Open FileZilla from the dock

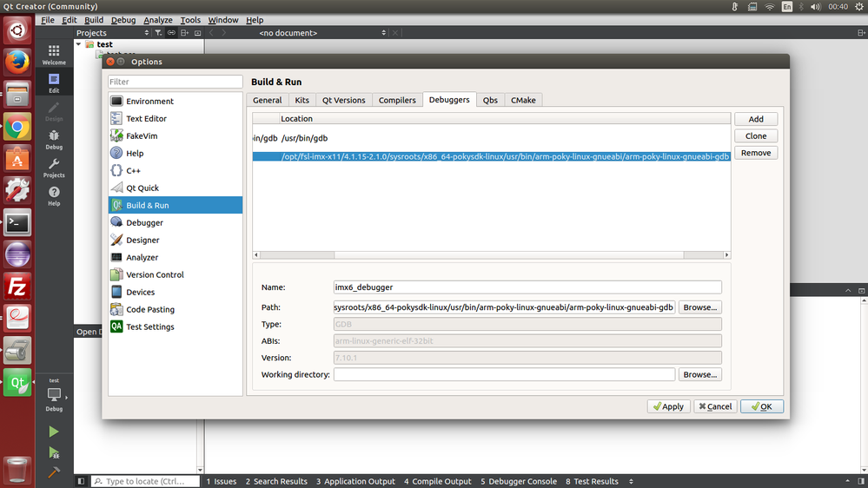(x=17, y=287)
